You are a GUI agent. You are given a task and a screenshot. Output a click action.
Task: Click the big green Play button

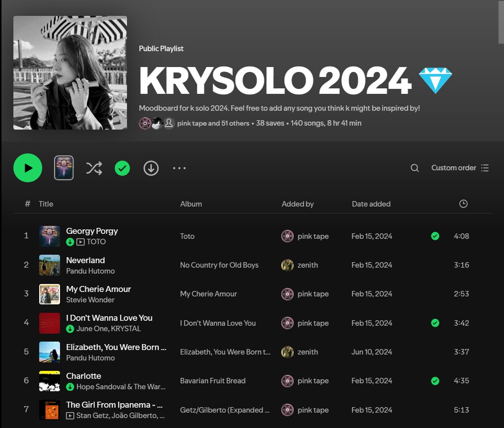pyautogui.click(x=28, y=168)
